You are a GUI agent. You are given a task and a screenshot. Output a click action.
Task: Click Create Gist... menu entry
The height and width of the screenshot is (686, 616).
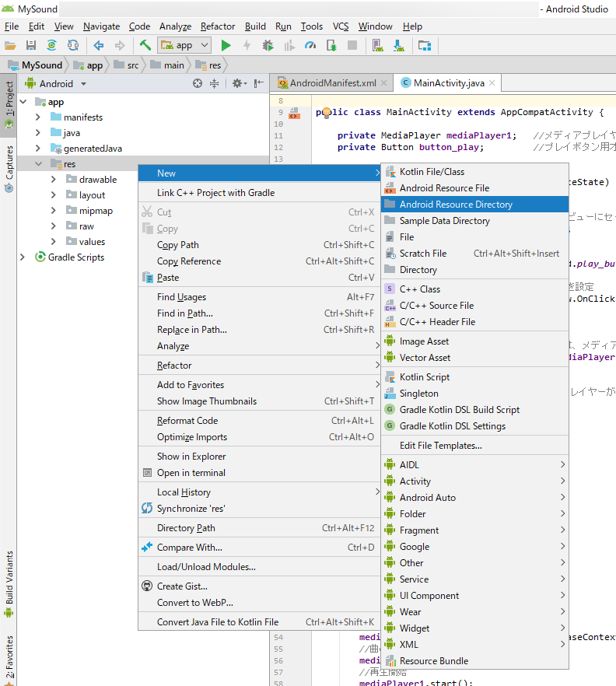point(259,586)
